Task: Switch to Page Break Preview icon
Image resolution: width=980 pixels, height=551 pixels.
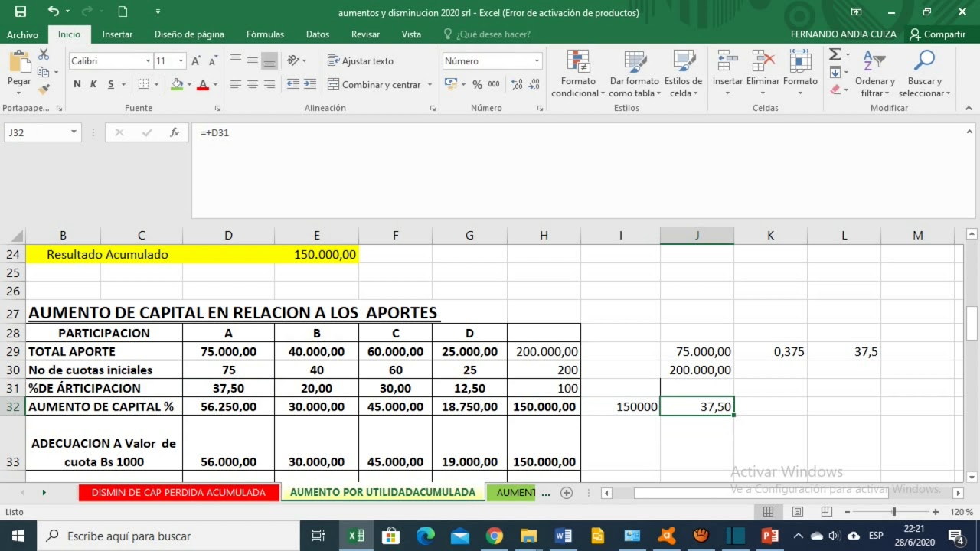Action: [826, 511]
